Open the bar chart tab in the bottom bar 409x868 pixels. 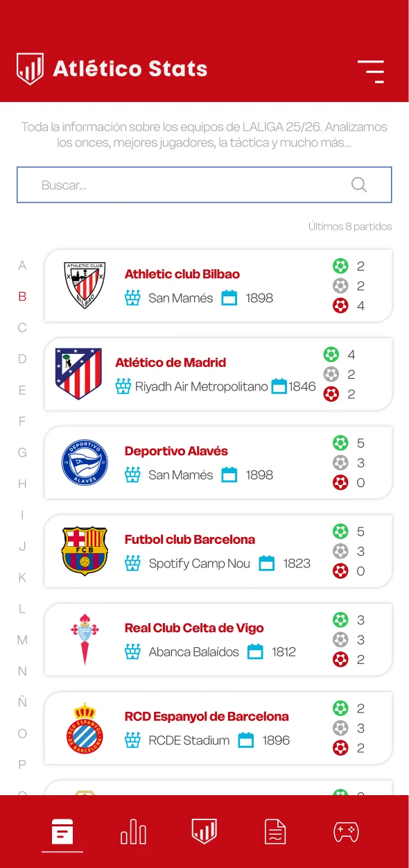tap(133, 831)
